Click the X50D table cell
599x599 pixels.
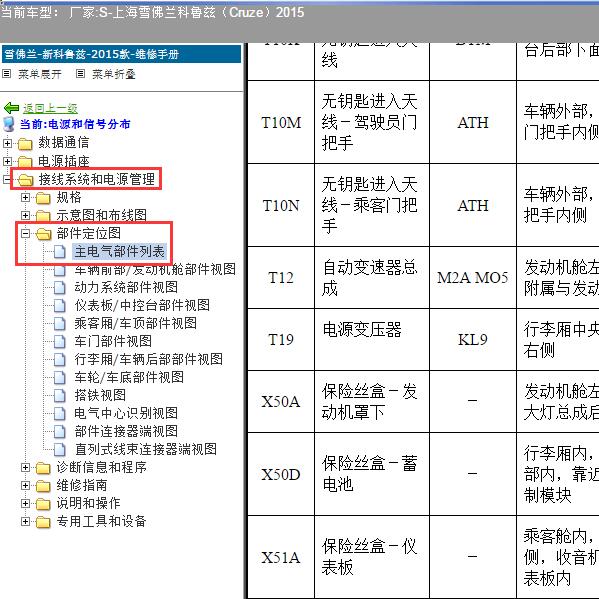[x=281, y=474]
